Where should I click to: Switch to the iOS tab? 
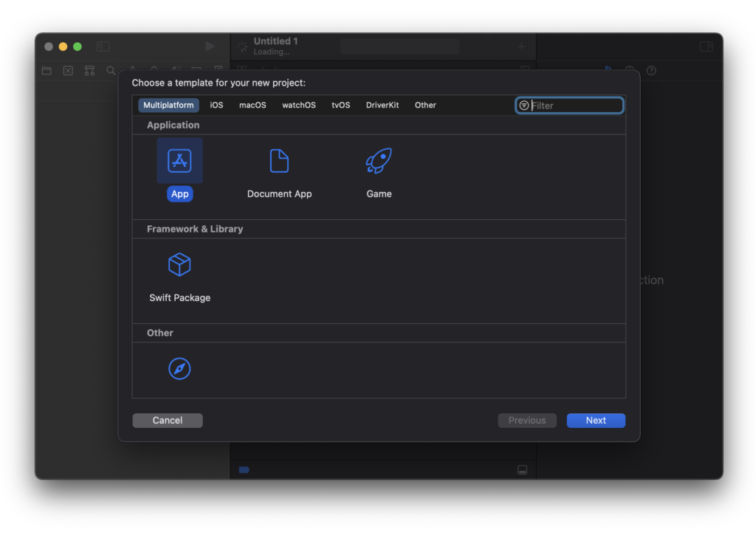click(216, 105)
